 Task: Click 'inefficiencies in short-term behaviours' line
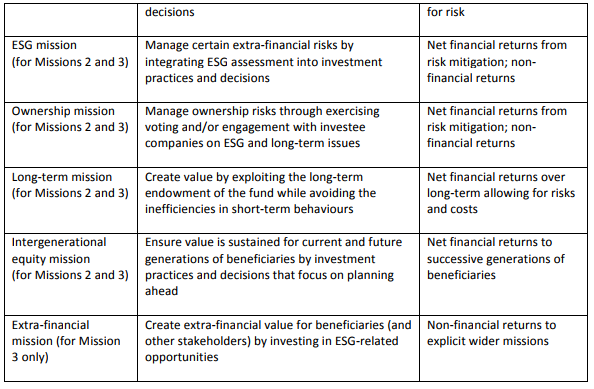tap(249, 209)
